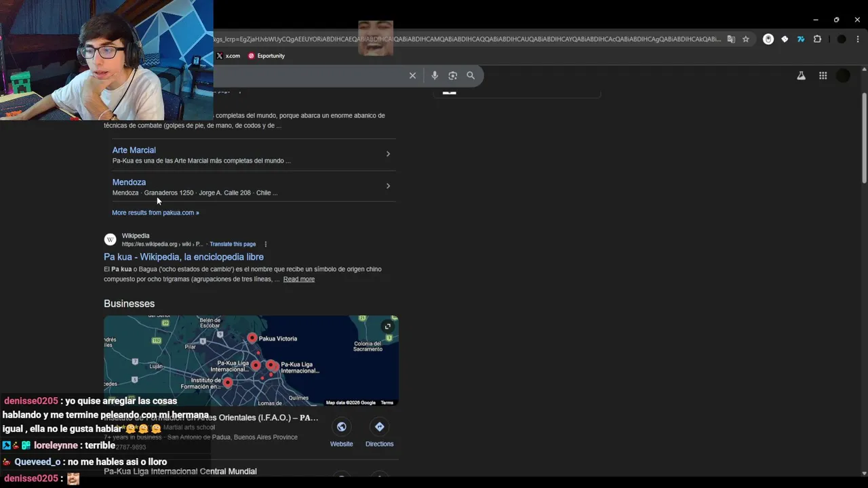This screenshot has height=488, width=868.
Task: Click Queveed_o username in chat
Action: pyautogui.click(x=38, y=462)
